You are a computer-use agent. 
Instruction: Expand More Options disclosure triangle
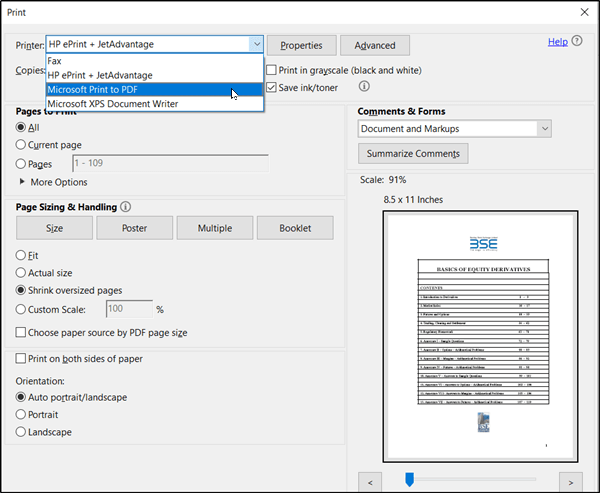tap(22, 182)
